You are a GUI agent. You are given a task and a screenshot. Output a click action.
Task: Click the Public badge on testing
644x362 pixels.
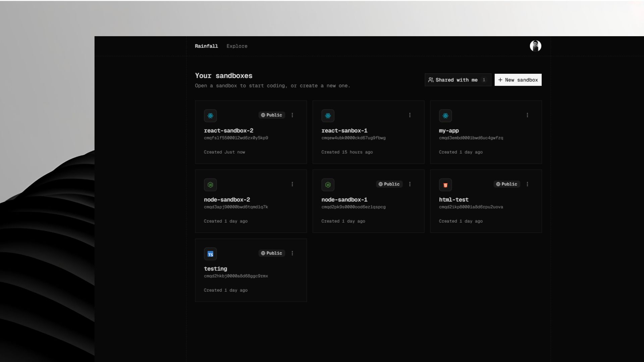(272, 253)
